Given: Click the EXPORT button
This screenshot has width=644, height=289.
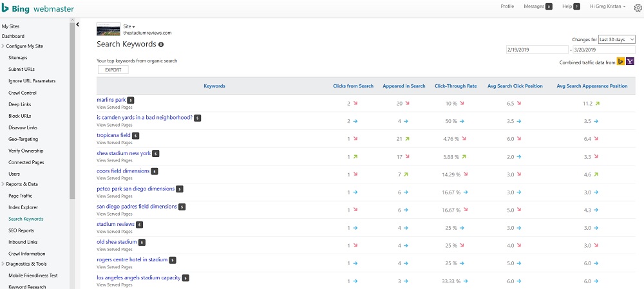Looking at the screenshot, I should [113, 70].
